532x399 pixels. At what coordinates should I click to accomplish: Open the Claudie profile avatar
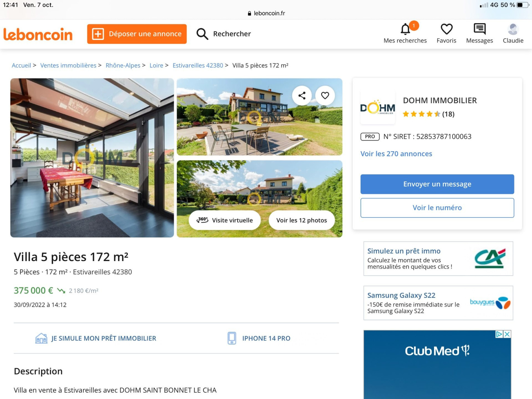click(x=513, y=29)
